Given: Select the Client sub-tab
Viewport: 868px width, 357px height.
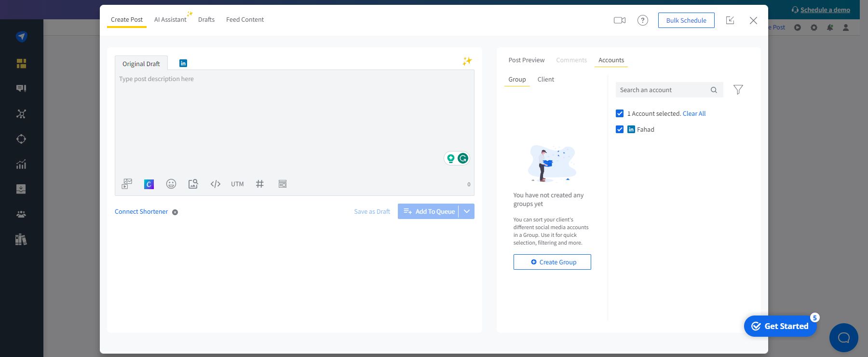Looking at the screenshot, I should pos(546,79).
